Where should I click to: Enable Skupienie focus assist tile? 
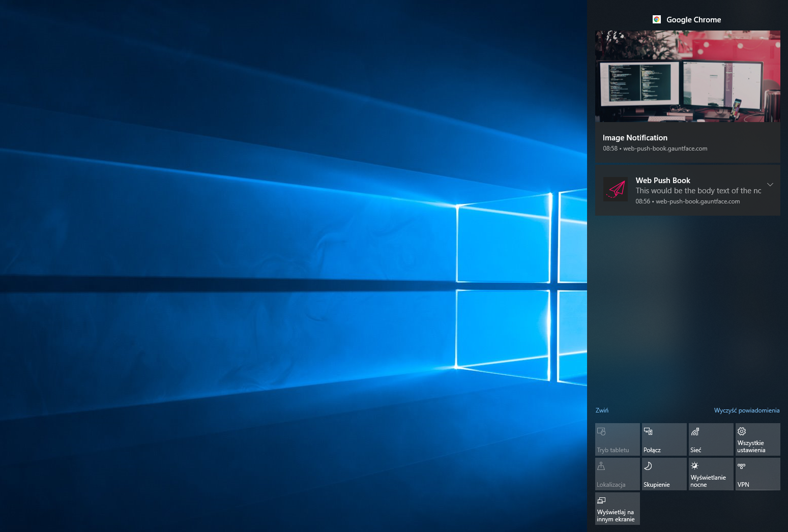(x=664, y=474)
